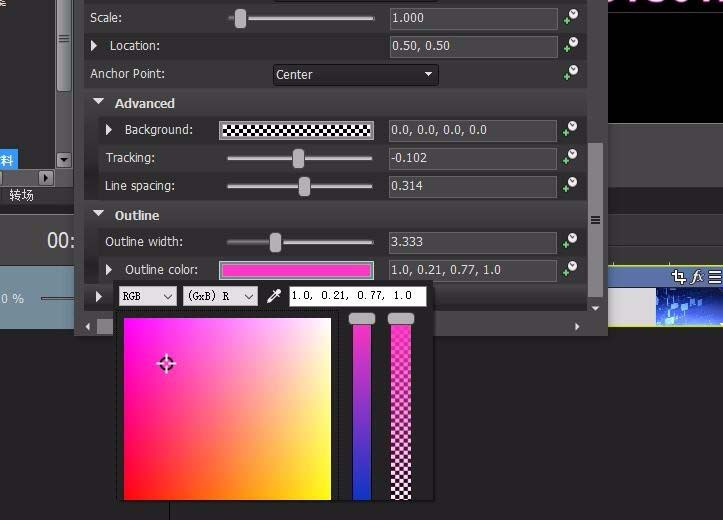This screenshot has height=520, width=723.
Task: Click the Outline width value field
Action: pyautogui.click(x=472, y=242)
